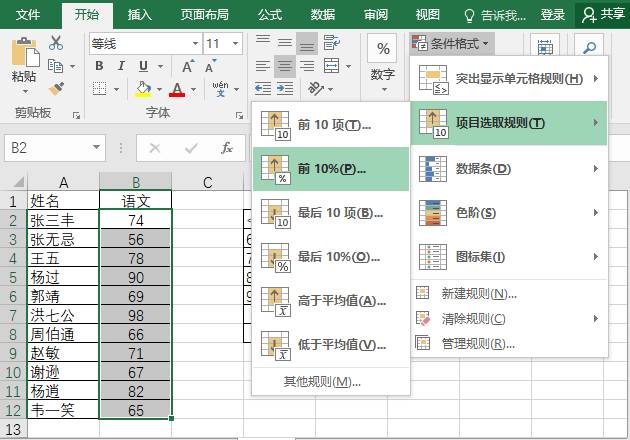Choose 低于平均值(V) rule
This screenshot has width=630, height=440.
click(331, 344)
